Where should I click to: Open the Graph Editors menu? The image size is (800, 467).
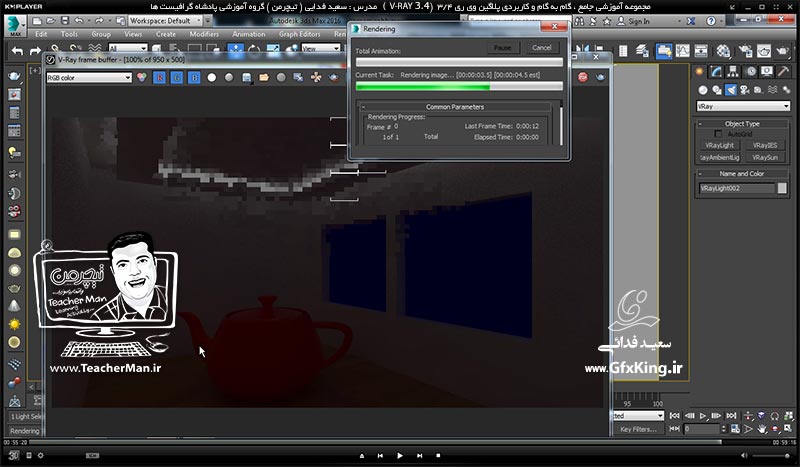point(299,34)
